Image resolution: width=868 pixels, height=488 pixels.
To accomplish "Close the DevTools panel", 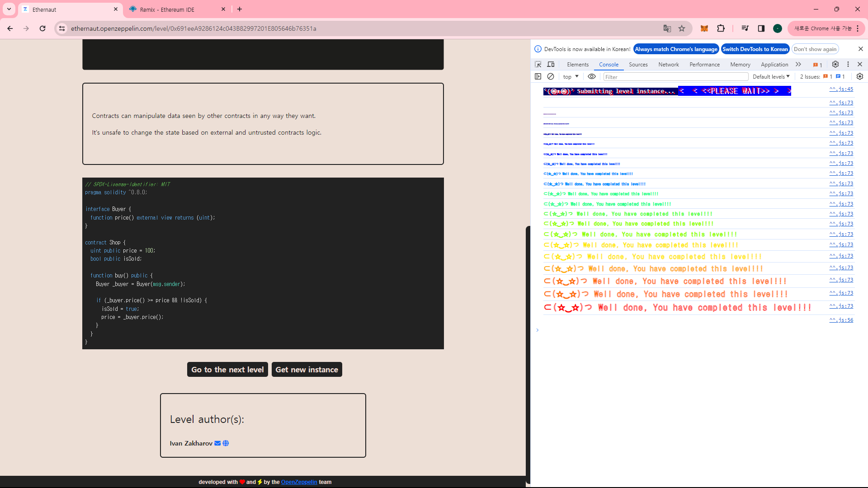I will click(x=860, y=65).
